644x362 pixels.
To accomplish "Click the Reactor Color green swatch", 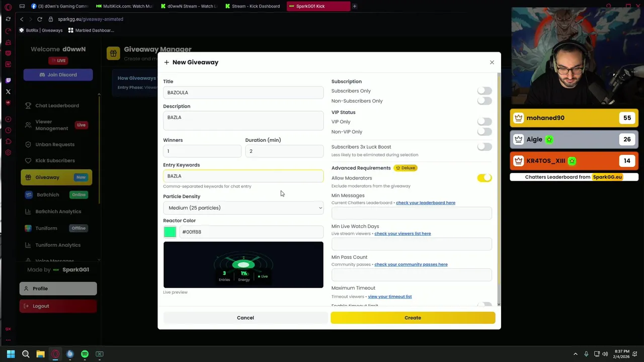I will tap(170, 232).
